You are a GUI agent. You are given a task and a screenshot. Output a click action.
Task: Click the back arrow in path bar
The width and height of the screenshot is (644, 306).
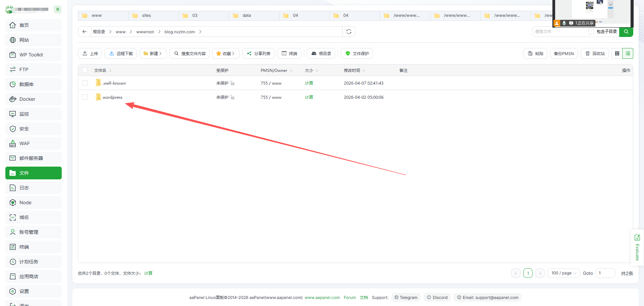point(85,32)
